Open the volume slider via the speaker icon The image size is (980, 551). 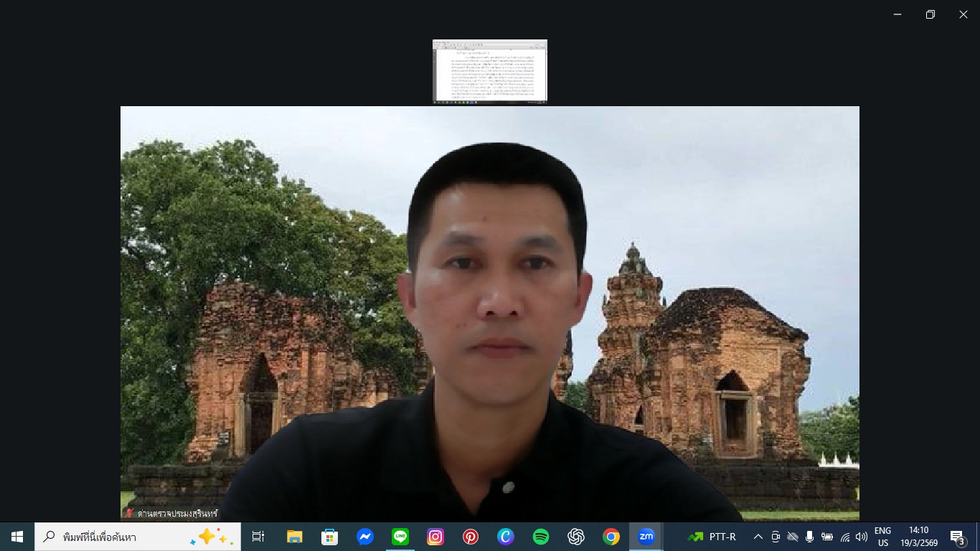tap(861, 536)
